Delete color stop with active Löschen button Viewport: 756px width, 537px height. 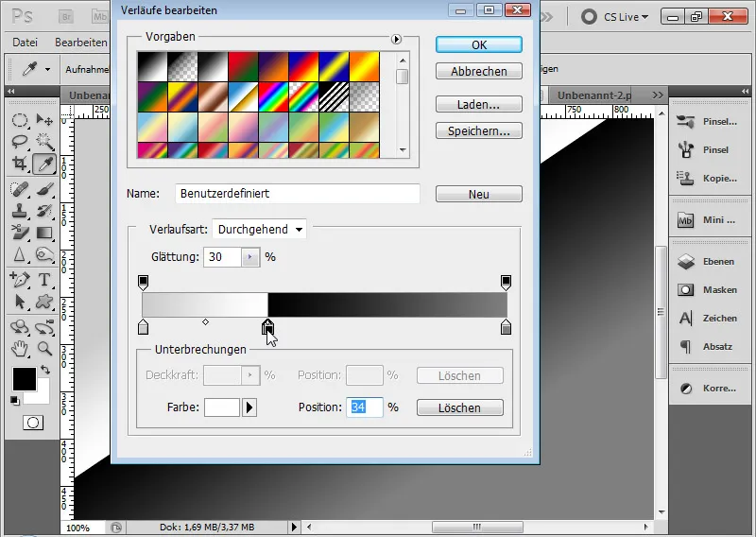[459, 407]
